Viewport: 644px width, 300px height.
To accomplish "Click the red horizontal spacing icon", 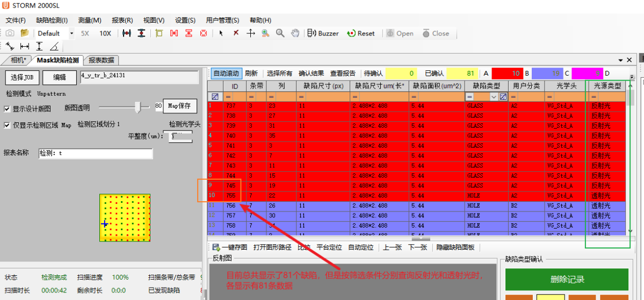I will [173, 33].
